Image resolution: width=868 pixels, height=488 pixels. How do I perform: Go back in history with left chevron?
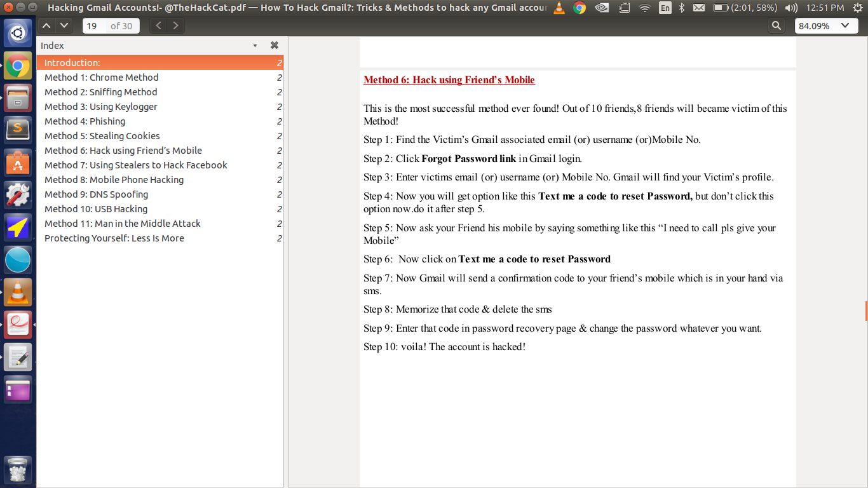pyautogui.click(x=159, y=26)
